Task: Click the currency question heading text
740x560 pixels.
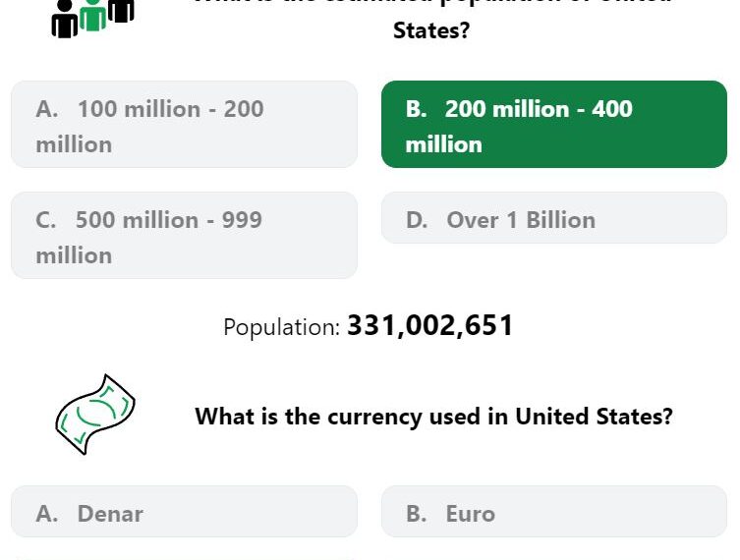Action: click(x=433, y=417)
